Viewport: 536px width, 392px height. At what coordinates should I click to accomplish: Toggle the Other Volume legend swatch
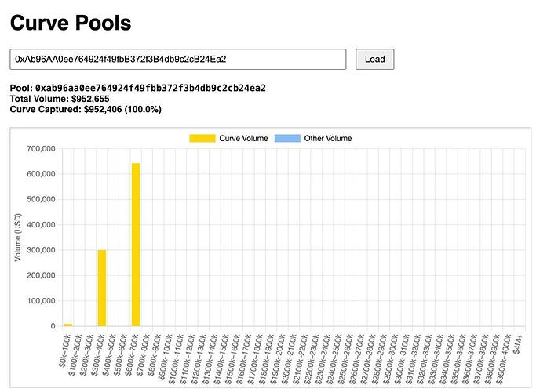click(287, 138)
